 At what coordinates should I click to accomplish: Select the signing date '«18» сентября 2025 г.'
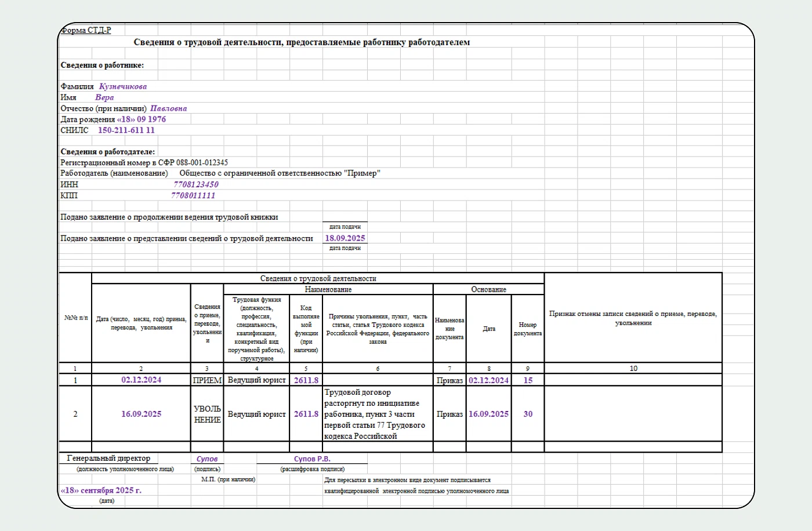[x=101, y=490]
